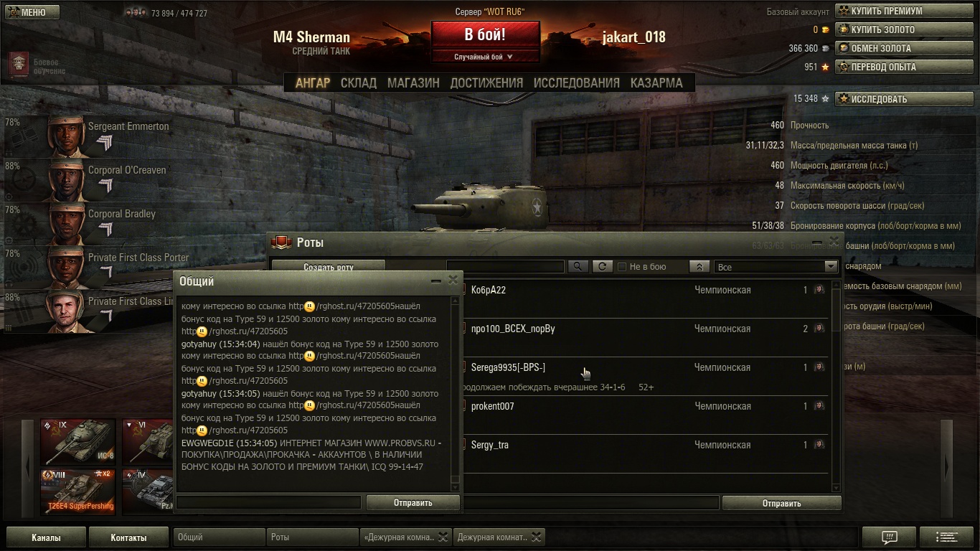Open the Магазин tab
This screenshot has width=980, height=551.
(413, 83)
